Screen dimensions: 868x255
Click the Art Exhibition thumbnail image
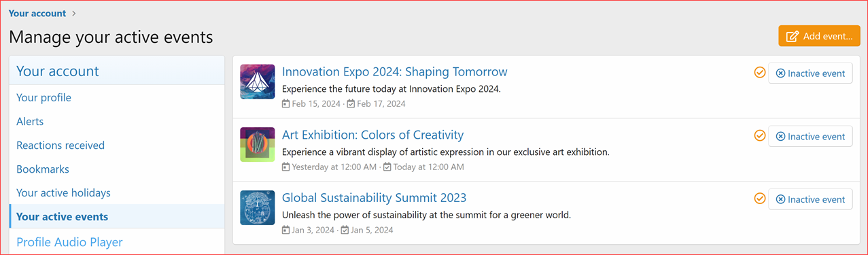(x=258, y=144)
